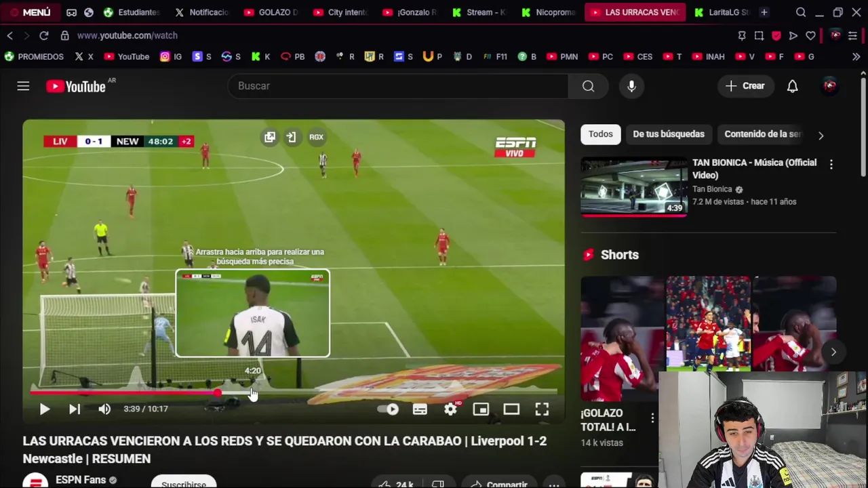The width and height of the screenshot is (868, 488).
Task: Open the ESPN Fans channel link
Action: (x=81, y=480)
